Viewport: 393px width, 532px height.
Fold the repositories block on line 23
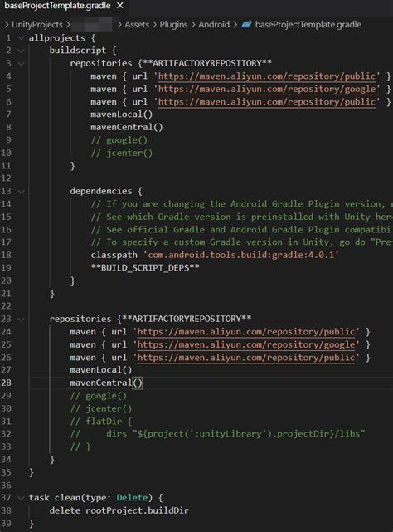(x=21, y=320)
